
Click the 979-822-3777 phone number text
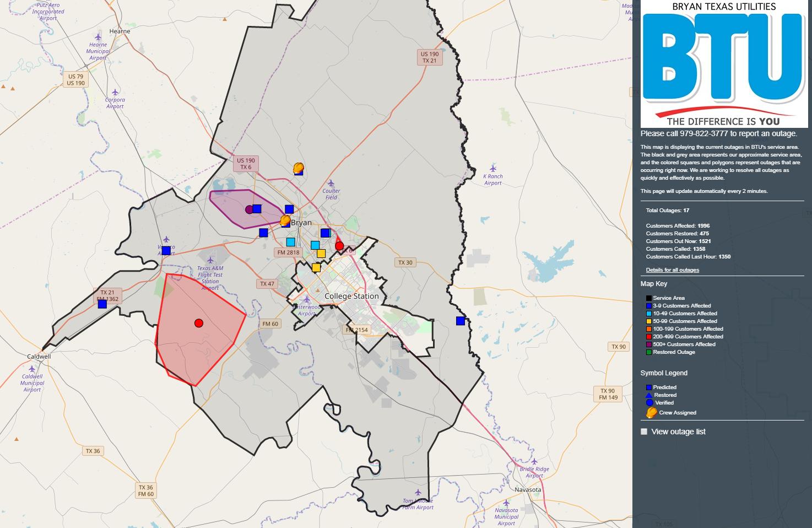point(704,133)
